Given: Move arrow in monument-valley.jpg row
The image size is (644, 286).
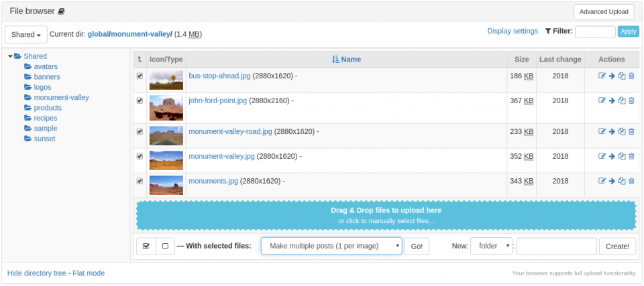Looking at the screenshot, I should 612,156.
